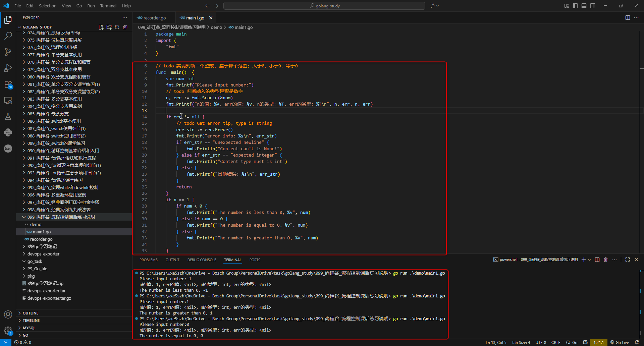Open the Terminal menu
Screen dimensions: 644x346
(x=108, y=6)
